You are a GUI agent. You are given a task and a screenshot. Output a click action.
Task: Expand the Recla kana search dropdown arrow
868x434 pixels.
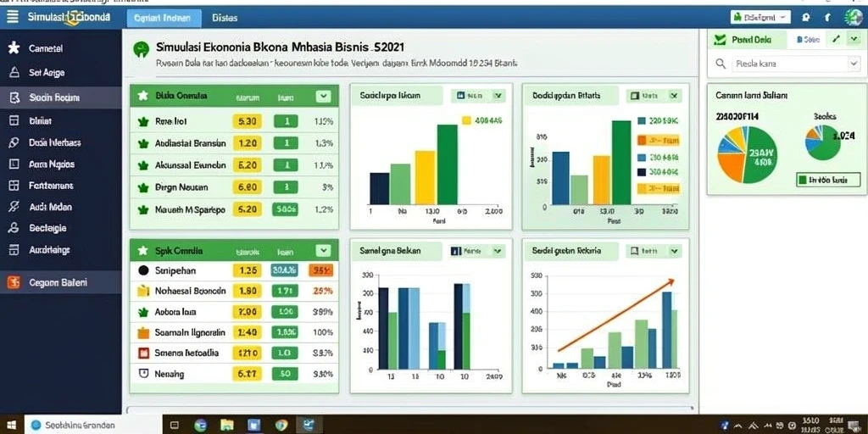853,64
